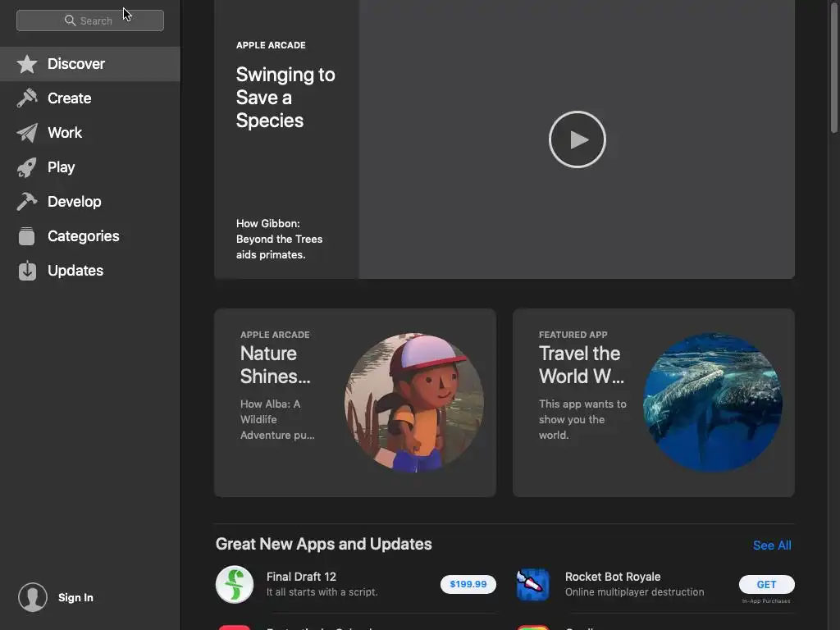Click the This app wants to show description
Viewport: 840px width, 630px height.
pos(582,419)
